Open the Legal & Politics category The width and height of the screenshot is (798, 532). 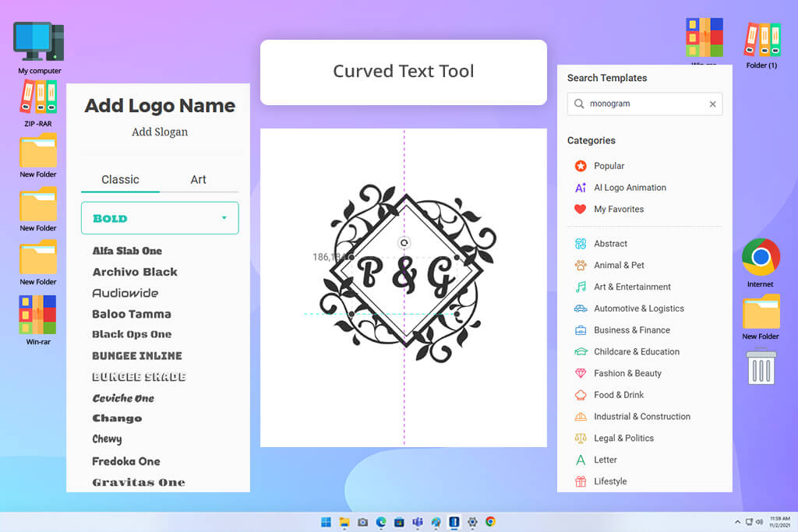click(614, 438)
